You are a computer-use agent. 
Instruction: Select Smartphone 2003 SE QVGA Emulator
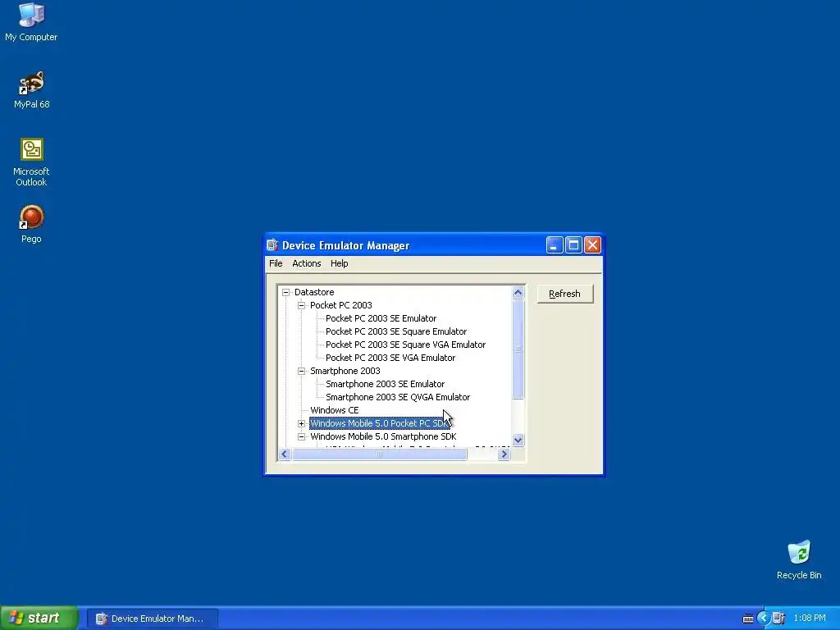pos(398,397)
